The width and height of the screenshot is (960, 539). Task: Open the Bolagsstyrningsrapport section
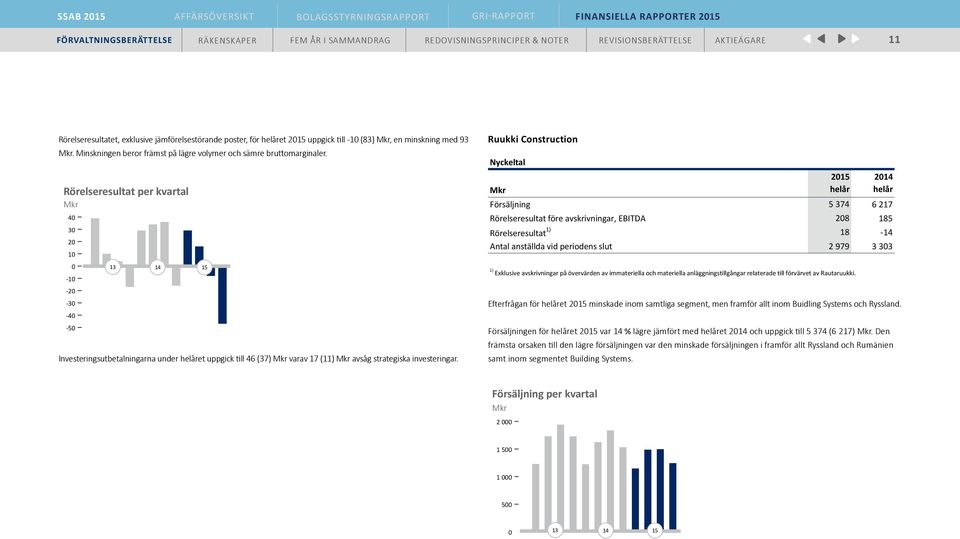[362, 17]
